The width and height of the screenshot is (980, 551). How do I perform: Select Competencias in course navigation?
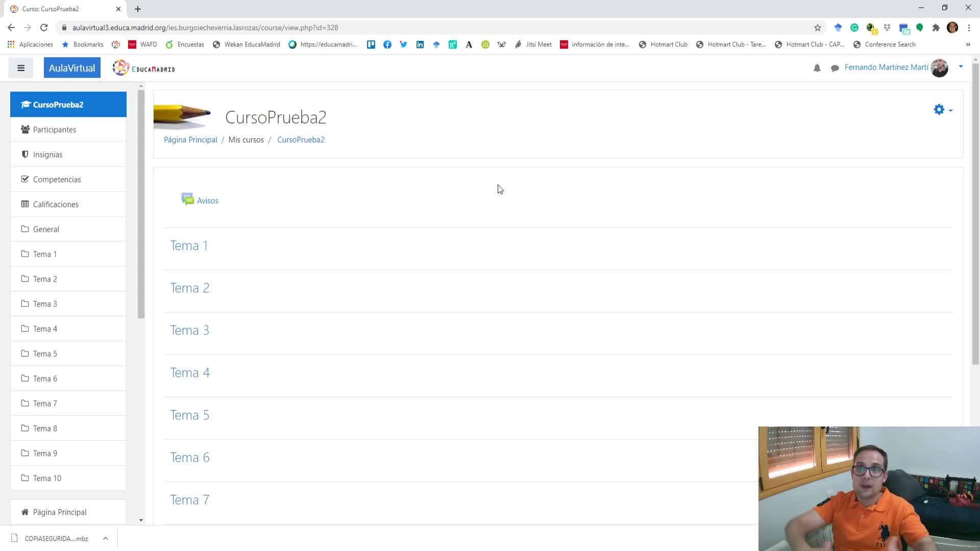coord(57,180)
